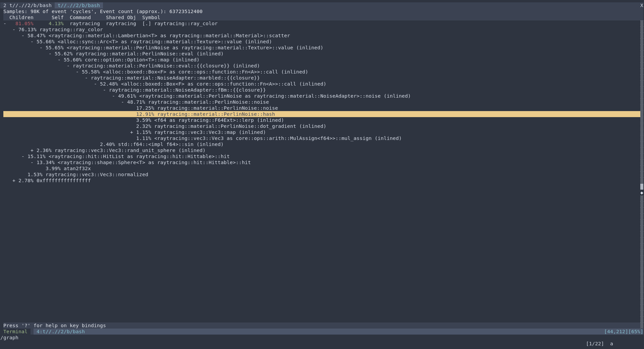Collapse the 58.47% Lambertian scatter node
The image size is (644, 349).
tap(23, 36)
